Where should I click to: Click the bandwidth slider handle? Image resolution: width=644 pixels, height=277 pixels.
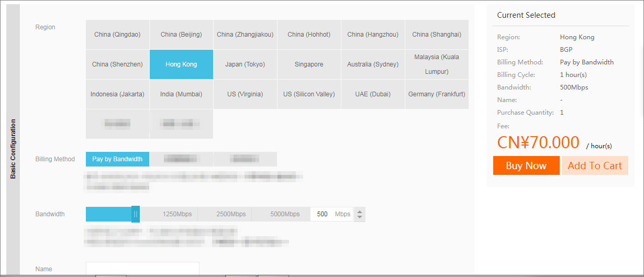click(136, 214)
